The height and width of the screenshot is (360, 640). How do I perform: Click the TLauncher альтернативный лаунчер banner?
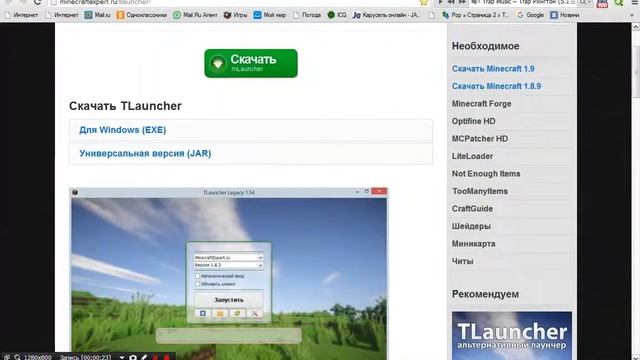(x=512, y=336)
